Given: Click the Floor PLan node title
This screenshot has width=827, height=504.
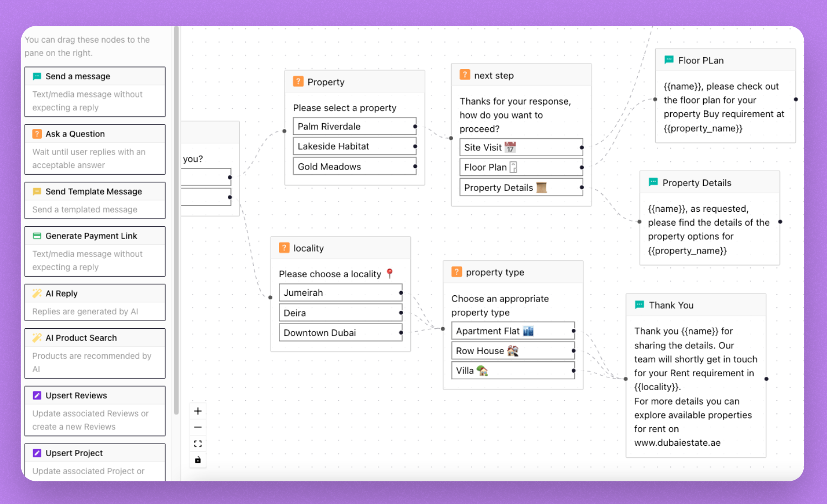Looking at the screenshot, I should point(701,60).
